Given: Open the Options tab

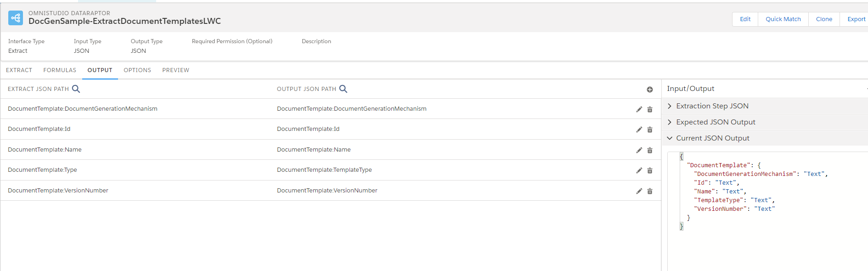Looking at the screenshot, I should [137, 70].
